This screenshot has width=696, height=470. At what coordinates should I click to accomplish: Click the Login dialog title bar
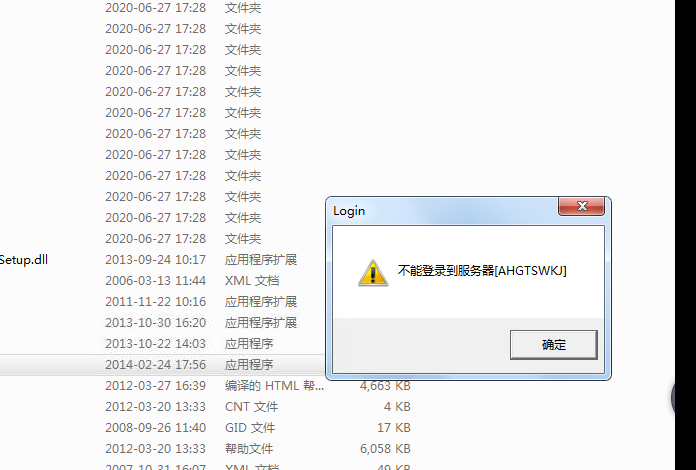coord(444,210)
